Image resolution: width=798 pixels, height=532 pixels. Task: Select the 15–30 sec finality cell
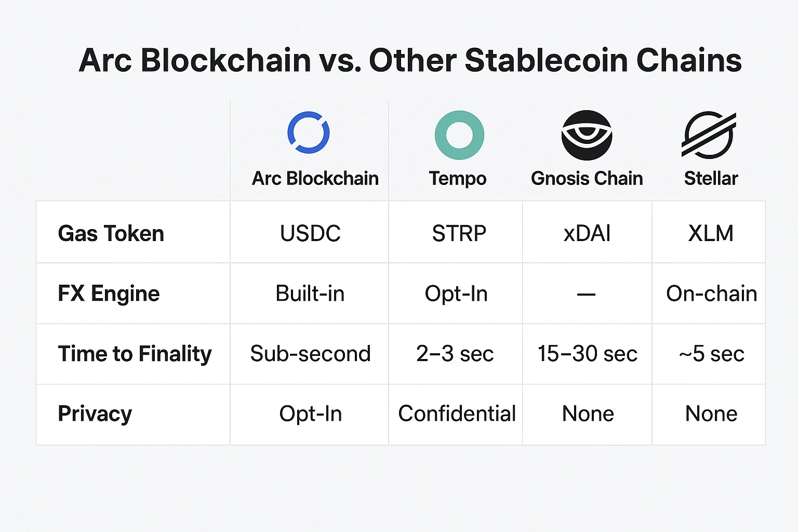[x=587, y=354]
